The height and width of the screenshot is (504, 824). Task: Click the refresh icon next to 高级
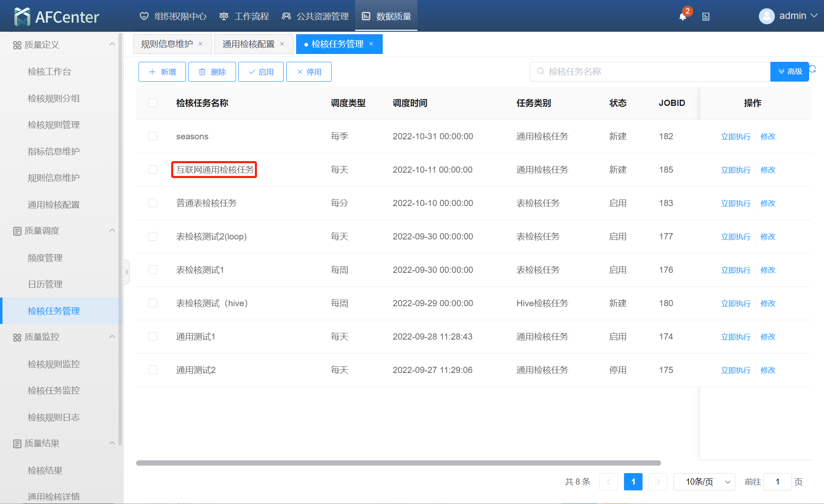tap(813, 69)
